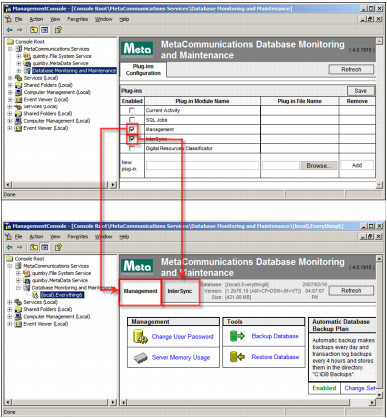
Task: Click Add button for new plug-in
Action: click(357, 165)
